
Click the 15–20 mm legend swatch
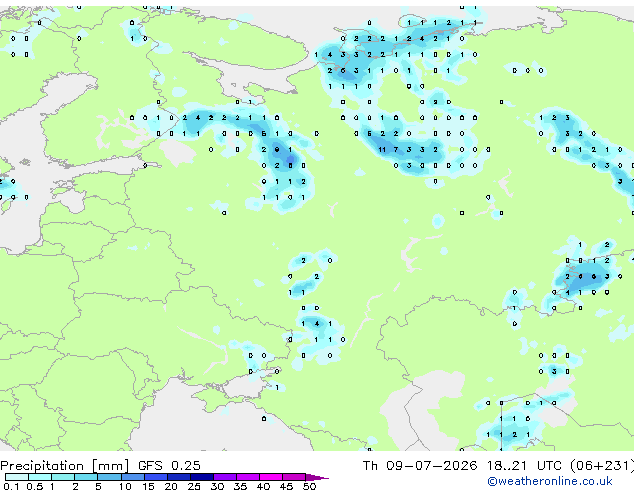tap(155, 477)
